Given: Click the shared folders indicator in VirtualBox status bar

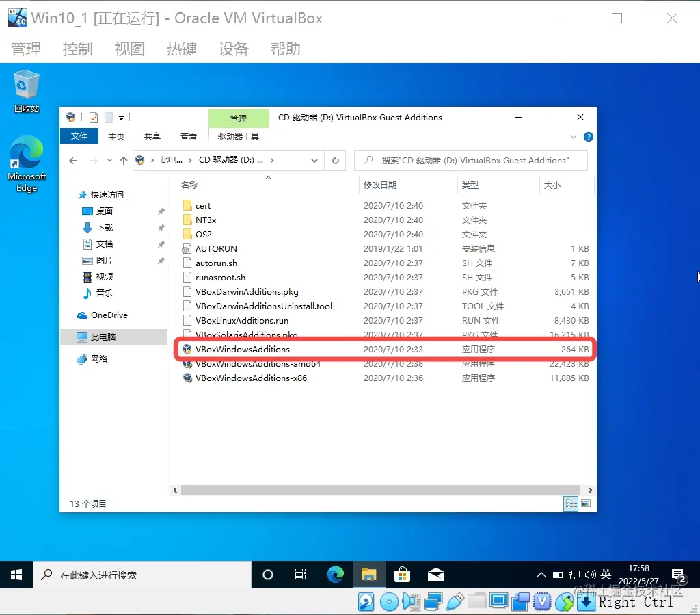Looking at the screenshot, I should 476,601.
